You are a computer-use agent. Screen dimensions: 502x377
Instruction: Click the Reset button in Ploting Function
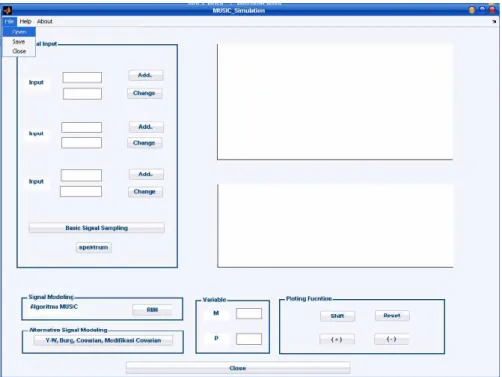(392, 315)
